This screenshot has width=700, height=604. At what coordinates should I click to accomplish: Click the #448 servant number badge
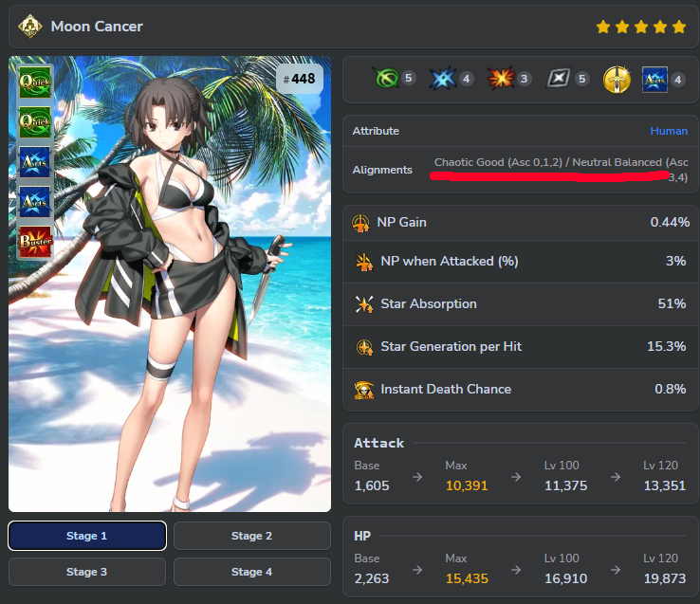(x=299, y=79)
